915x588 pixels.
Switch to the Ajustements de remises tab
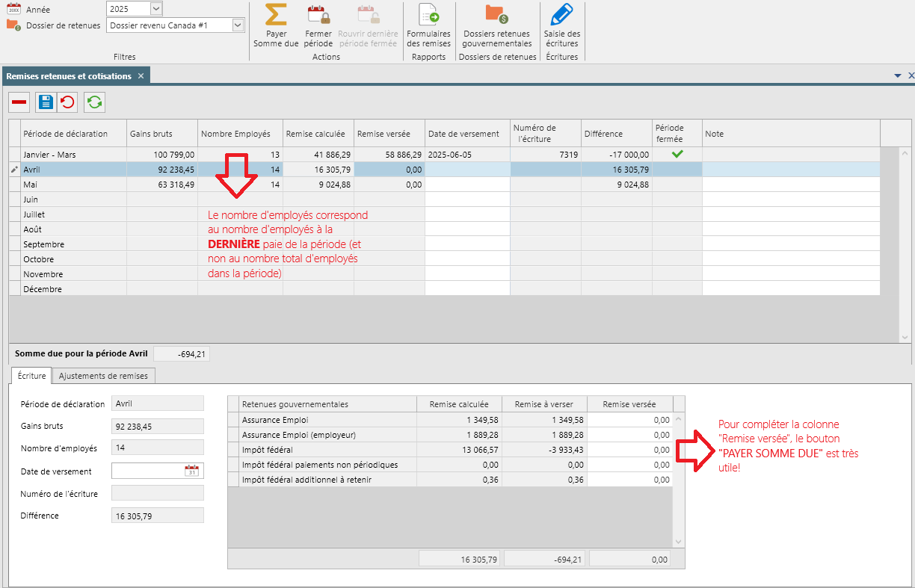(103, 376)
